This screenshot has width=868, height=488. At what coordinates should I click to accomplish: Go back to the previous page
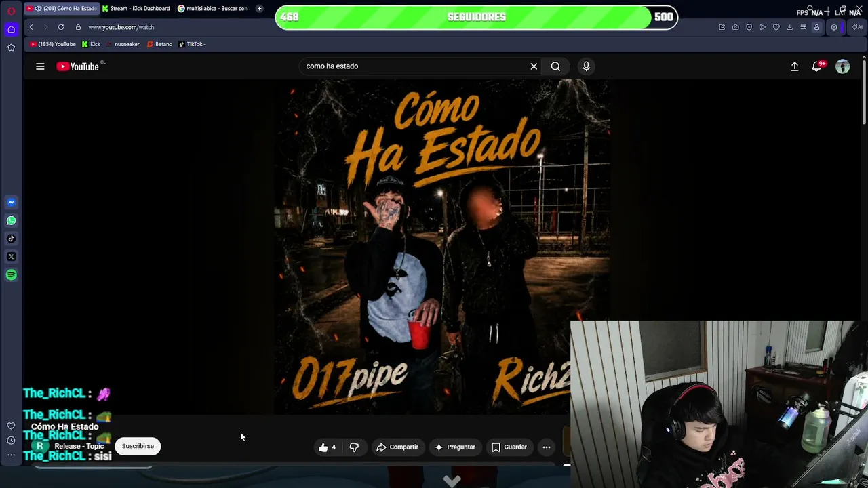point(31,27)
